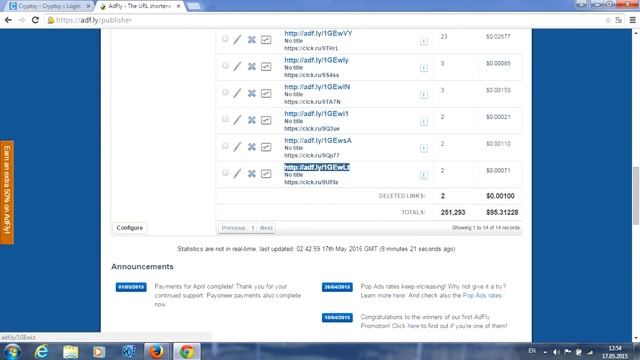Switch to Firefox on the taskbar
Screen dimensions: 640x360
point(156,351)
